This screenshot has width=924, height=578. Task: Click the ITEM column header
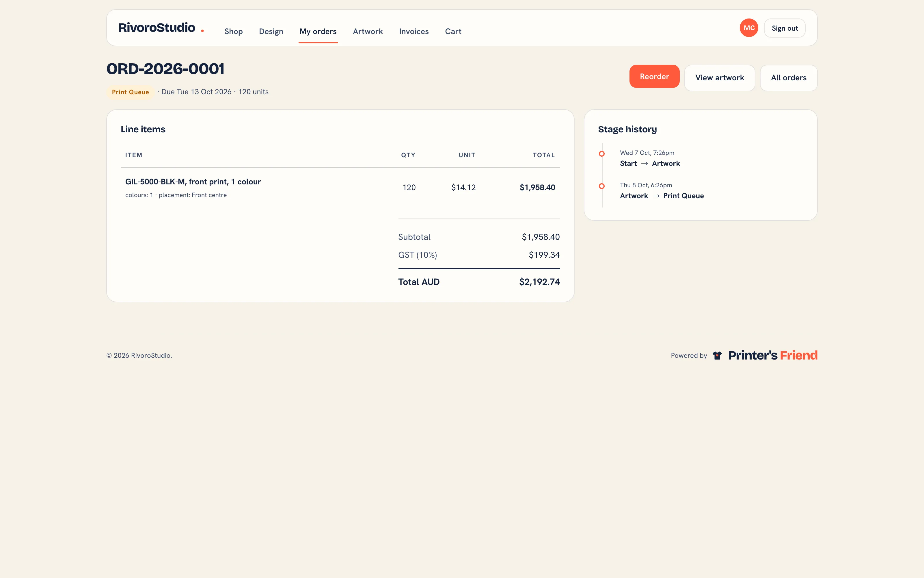[x=134, y=155]
